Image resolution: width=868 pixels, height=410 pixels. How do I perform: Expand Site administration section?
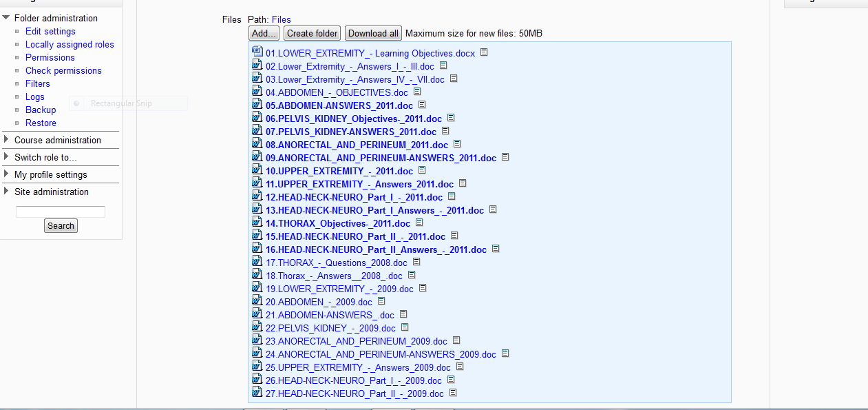[x=6, y=192]
